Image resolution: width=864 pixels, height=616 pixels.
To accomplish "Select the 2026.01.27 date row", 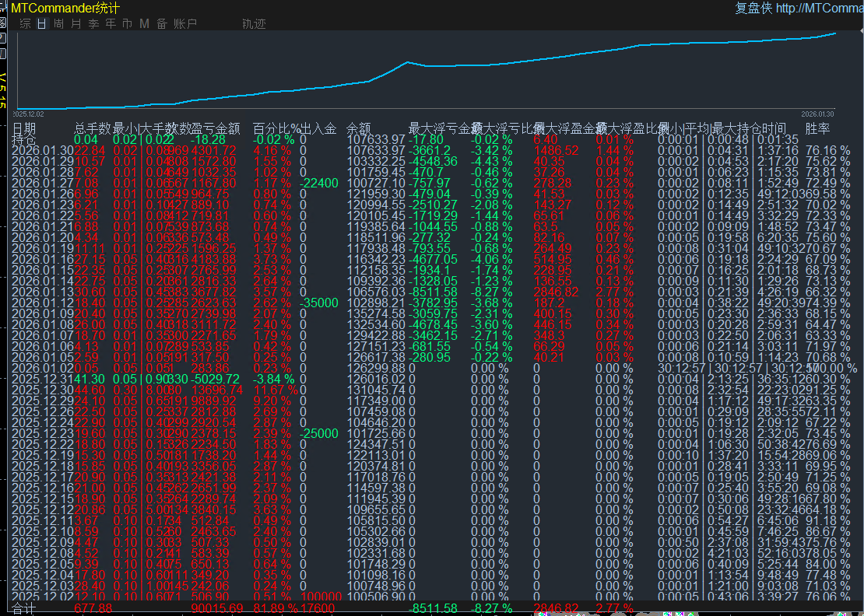I will 432,183.
